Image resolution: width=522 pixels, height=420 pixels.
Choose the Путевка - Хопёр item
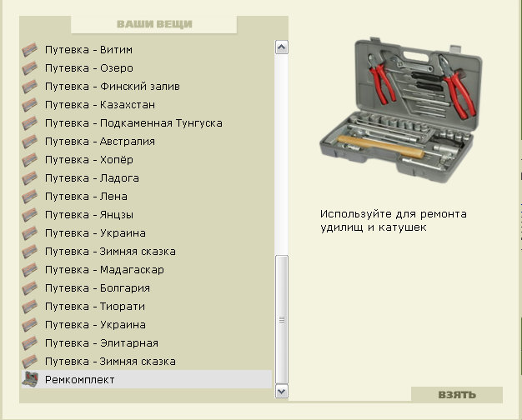point(147,160)
